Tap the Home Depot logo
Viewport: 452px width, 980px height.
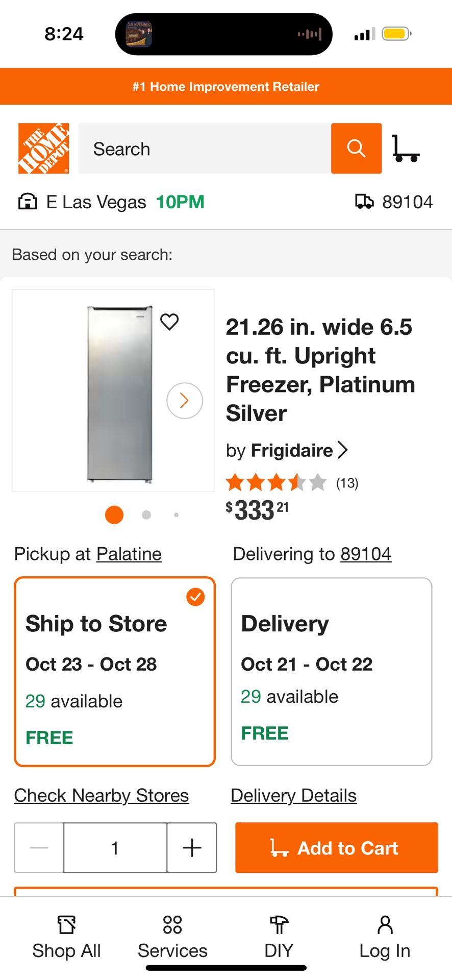coord(44,149)
